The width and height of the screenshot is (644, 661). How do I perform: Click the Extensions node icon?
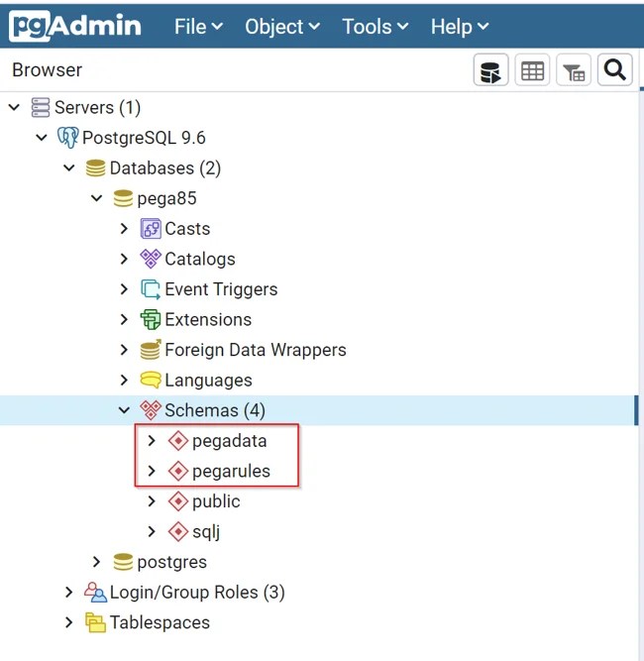tap(151, 319)
